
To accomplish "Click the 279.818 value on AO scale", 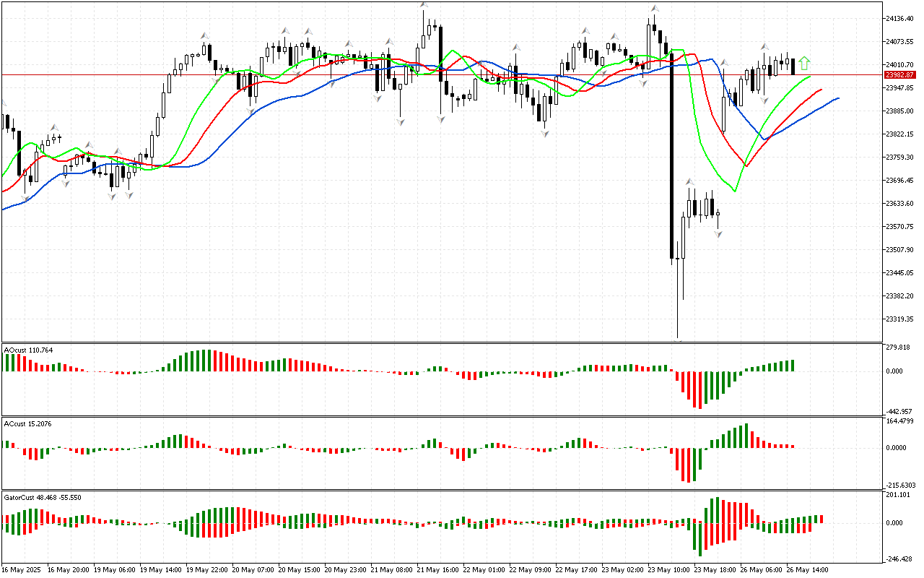I will [x=898, y=348].
